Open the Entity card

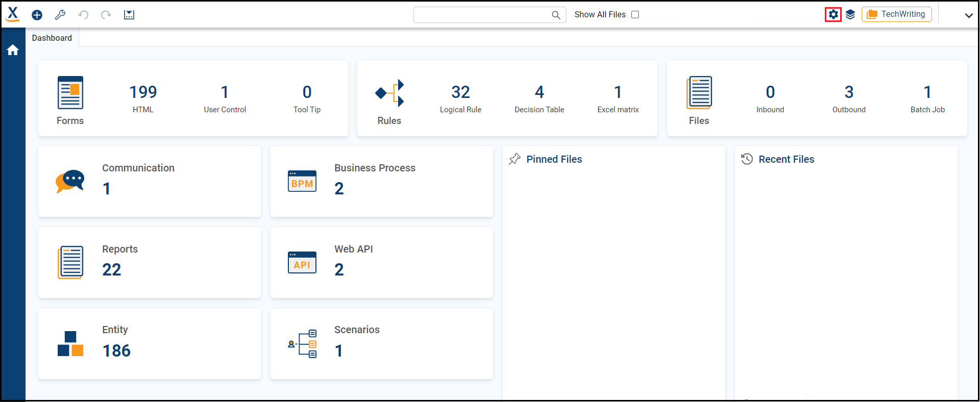click(150, 343)
